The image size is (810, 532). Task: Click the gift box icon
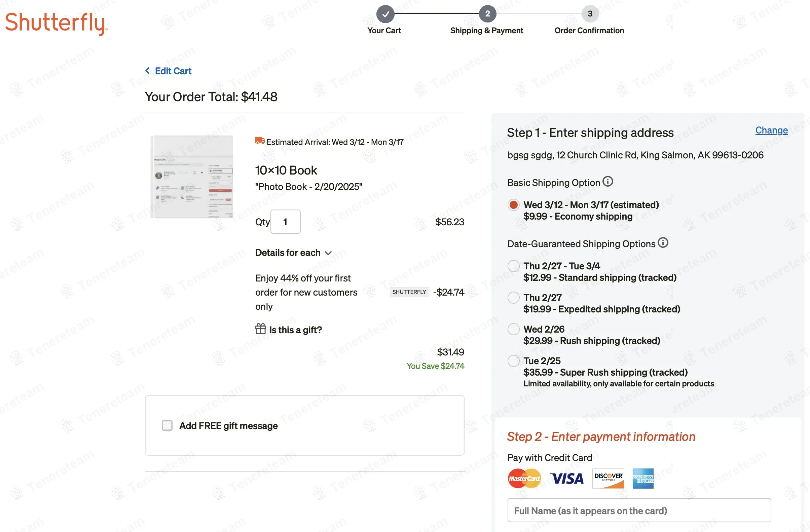point(261,329)
